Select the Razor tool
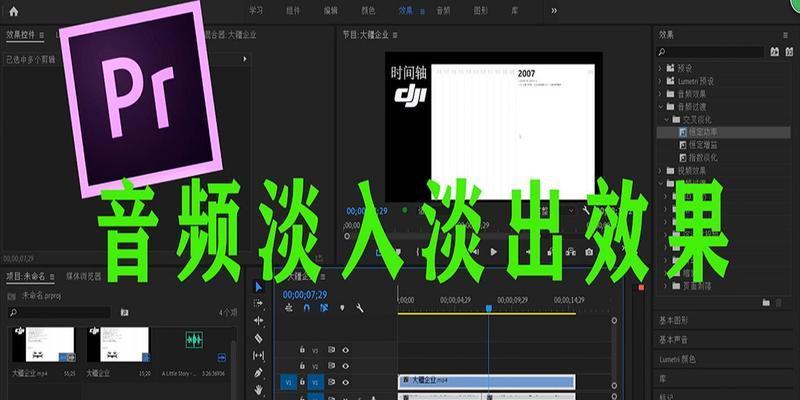 (x=258, y=338)
